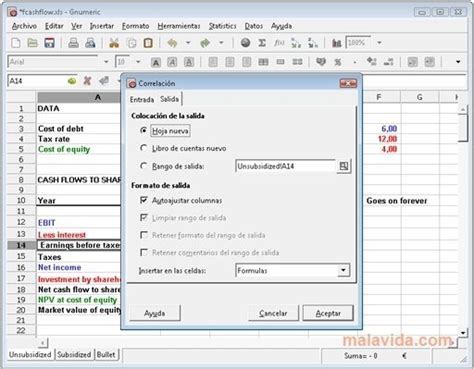Toggle the Autoajustar columnas checkbox
The width and height of the screenshot is (474, 369).
point(144,200)
